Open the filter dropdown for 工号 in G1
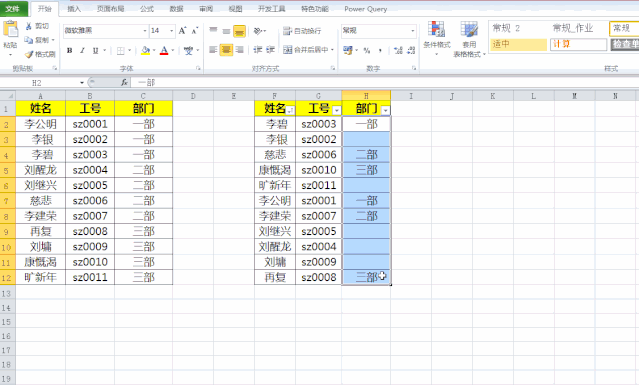 [337, 110]
